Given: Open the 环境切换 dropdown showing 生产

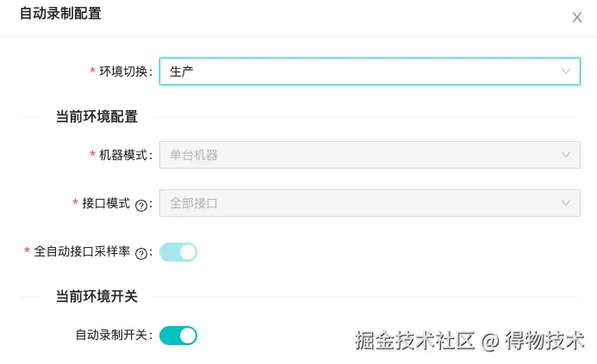Looking at the screenshot, I should click(x=362, y=71).
